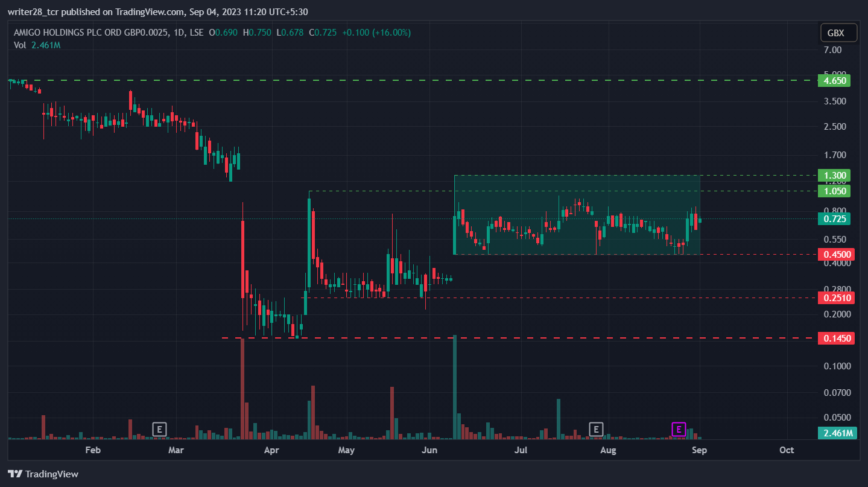The width and height of the screenshot is (868, 487).
Task: Click the Jun date axis label
Action: pos(429,450)
